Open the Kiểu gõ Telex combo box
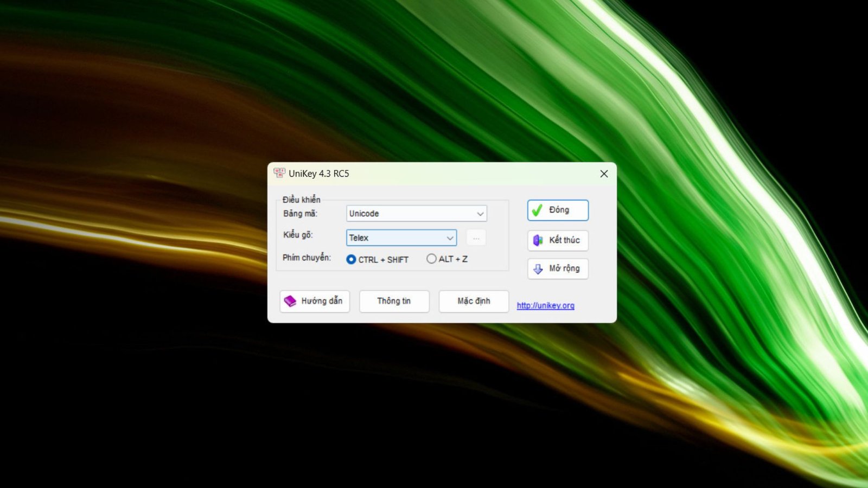This screenshot has height=488, width=868. 395,238
